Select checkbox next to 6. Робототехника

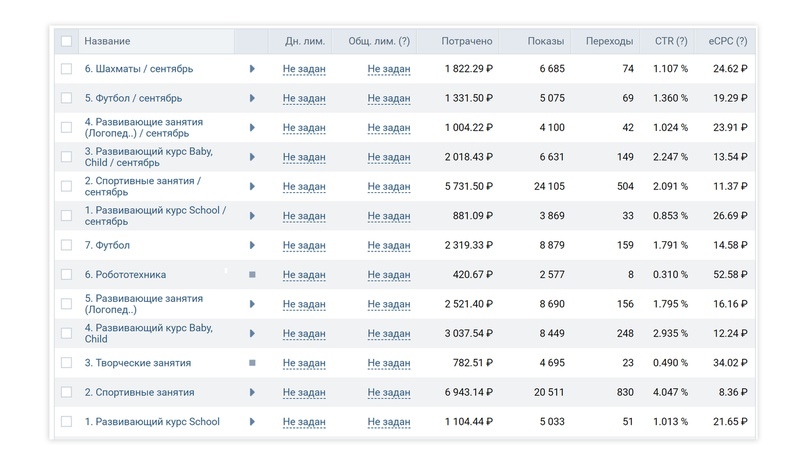pyautogui.click(x=66, y=275)
